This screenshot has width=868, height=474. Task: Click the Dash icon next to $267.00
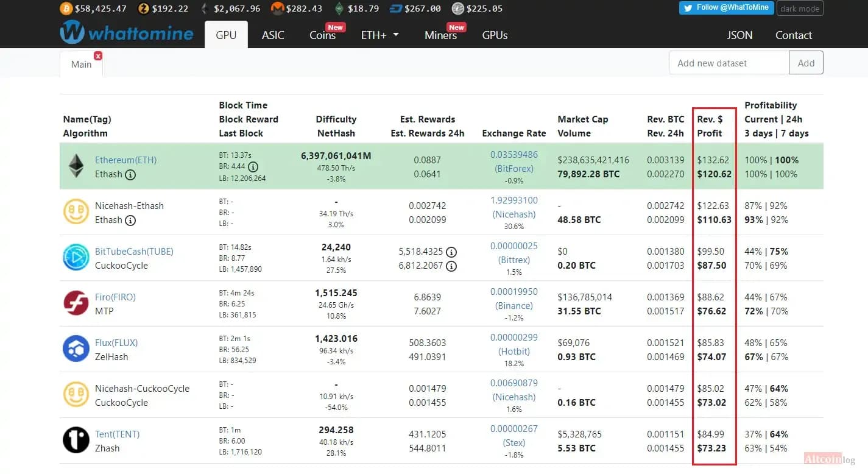click(397, 9)
